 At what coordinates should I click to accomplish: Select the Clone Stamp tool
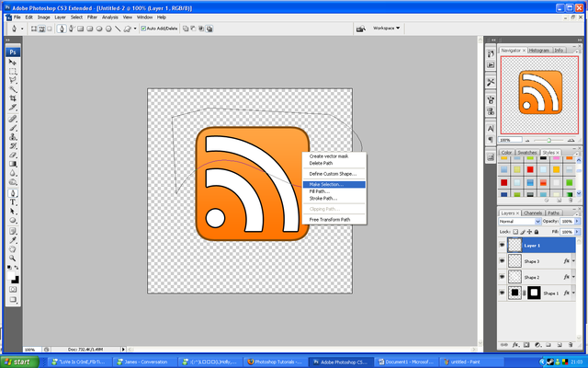(13, 137)
